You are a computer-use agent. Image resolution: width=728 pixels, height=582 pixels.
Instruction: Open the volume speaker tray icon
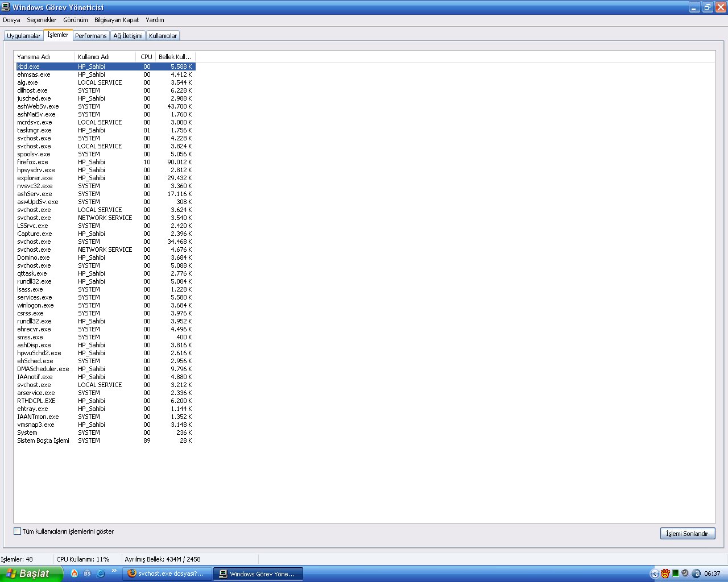click(685, 573)
